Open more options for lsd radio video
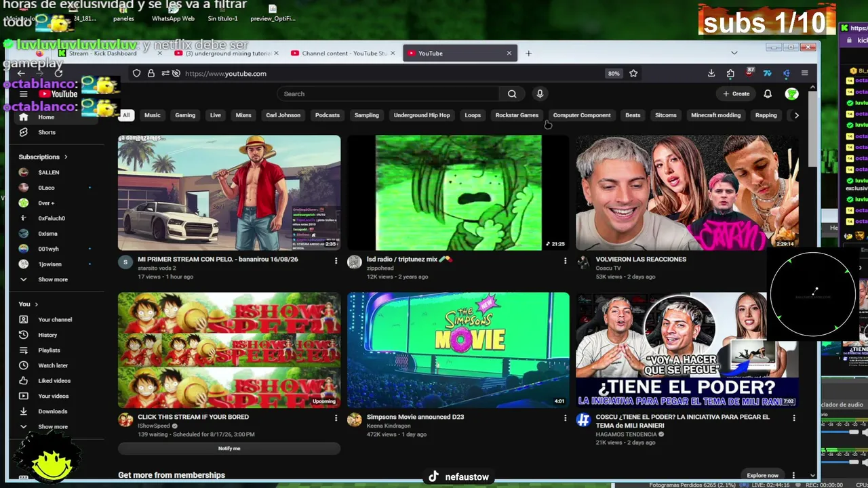The image size is (868, 488). [x=565, y=260]
